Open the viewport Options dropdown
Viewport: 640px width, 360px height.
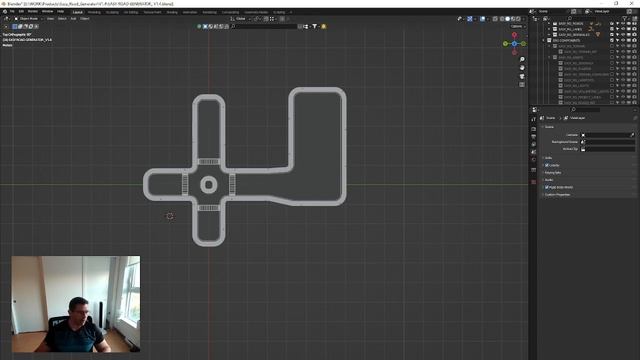click(x=518, y=26)
